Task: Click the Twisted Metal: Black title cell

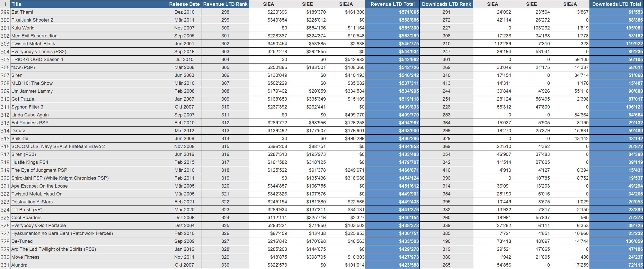Action: pyautogui.click(x=33, y=44)
